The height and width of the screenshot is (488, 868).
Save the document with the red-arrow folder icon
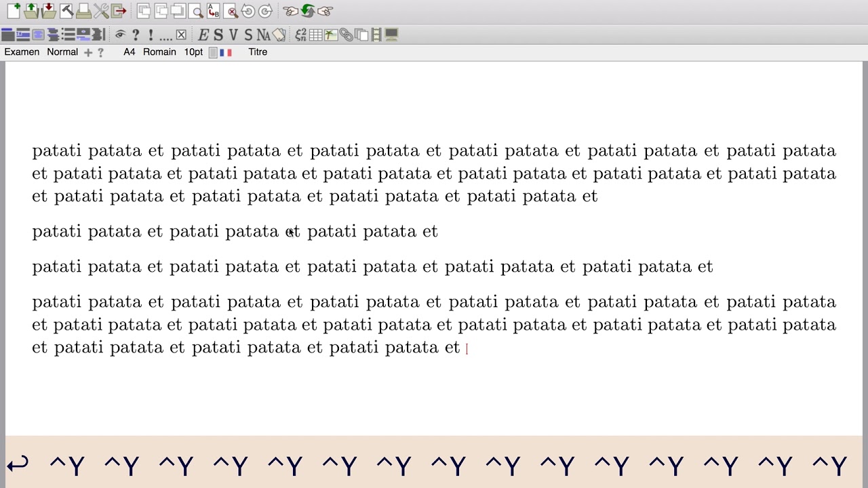point(48,11)
